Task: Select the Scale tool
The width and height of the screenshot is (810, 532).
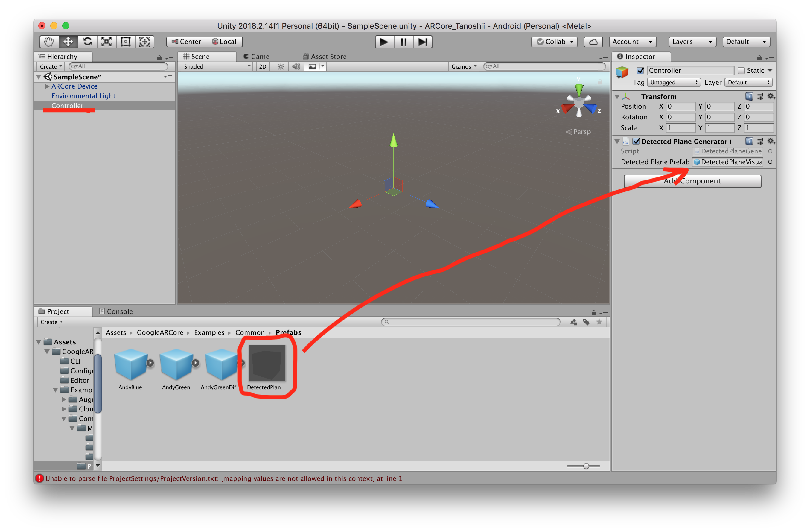Action: click(x=106, y=42)
